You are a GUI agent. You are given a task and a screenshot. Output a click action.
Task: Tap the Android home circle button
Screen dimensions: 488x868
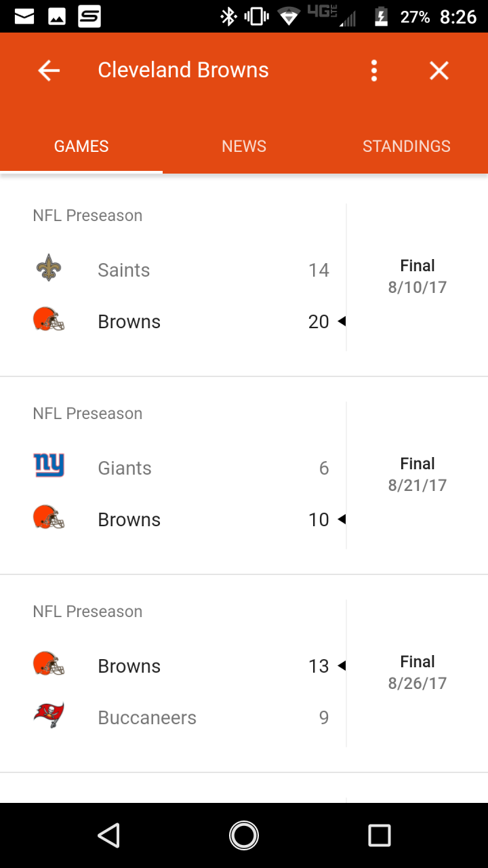[244, 835]
